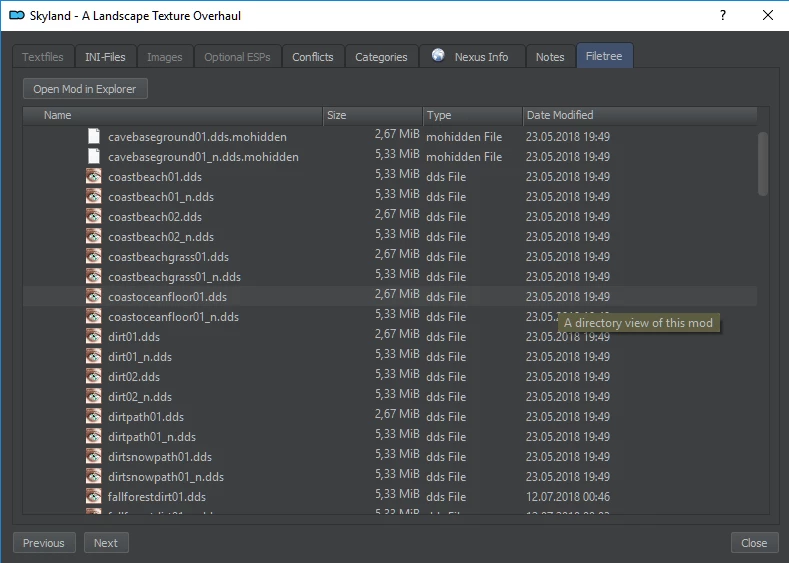The height and width of the screenshot is (563, 789).
Task: Click the Mod Organizer window title icon
Action: 17,15
